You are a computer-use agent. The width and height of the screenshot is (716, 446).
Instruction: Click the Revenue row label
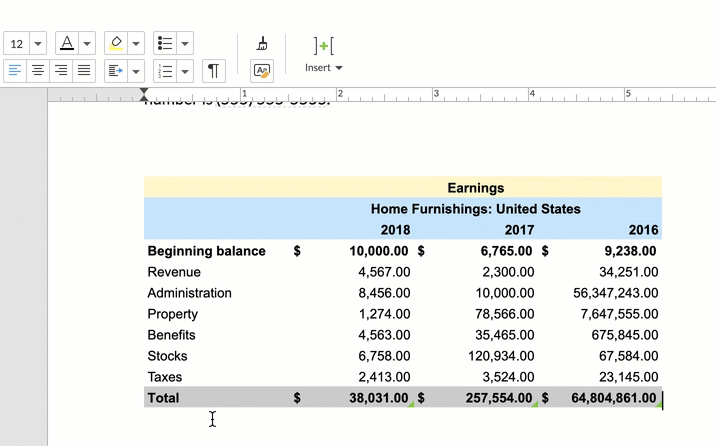coord(174,272)
